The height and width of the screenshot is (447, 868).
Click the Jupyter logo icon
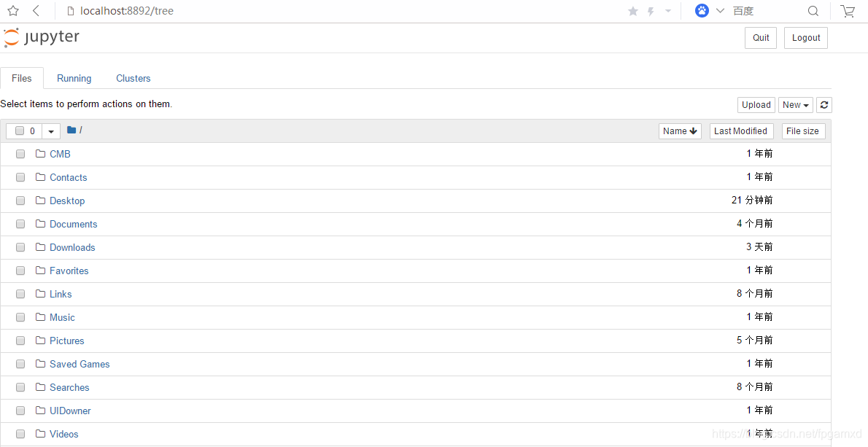click(12, 38)
